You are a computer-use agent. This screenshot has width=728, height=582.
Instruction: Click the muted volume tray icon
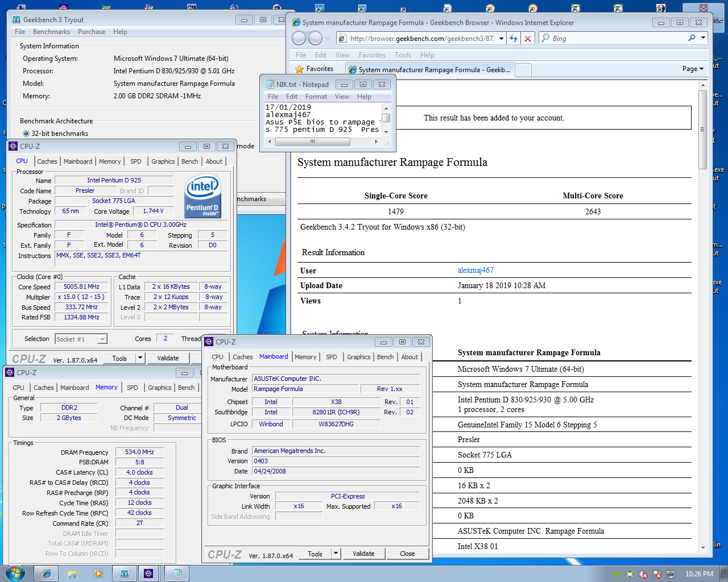click(x=643, y=574)
